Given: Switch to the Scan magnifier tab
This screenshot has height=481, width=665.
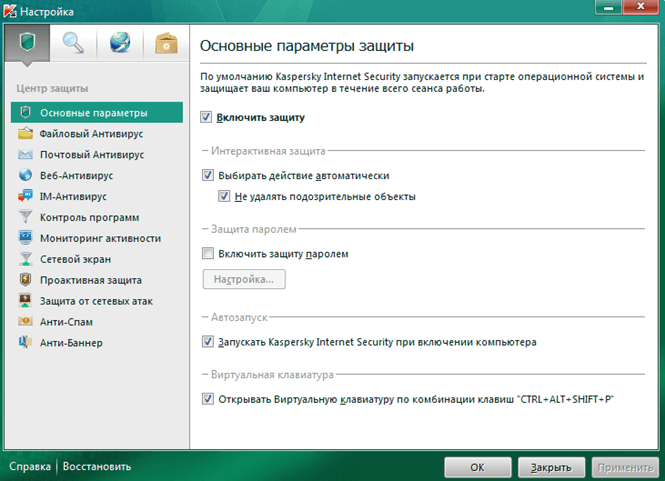Looking at the screenshot, I should tap(73, 42).
